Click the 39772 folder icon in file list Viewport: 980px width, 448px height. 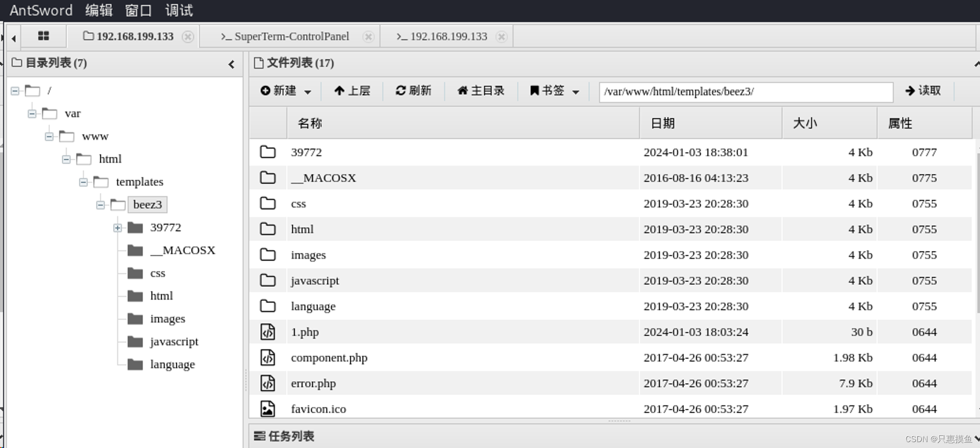tap(268, 152)
